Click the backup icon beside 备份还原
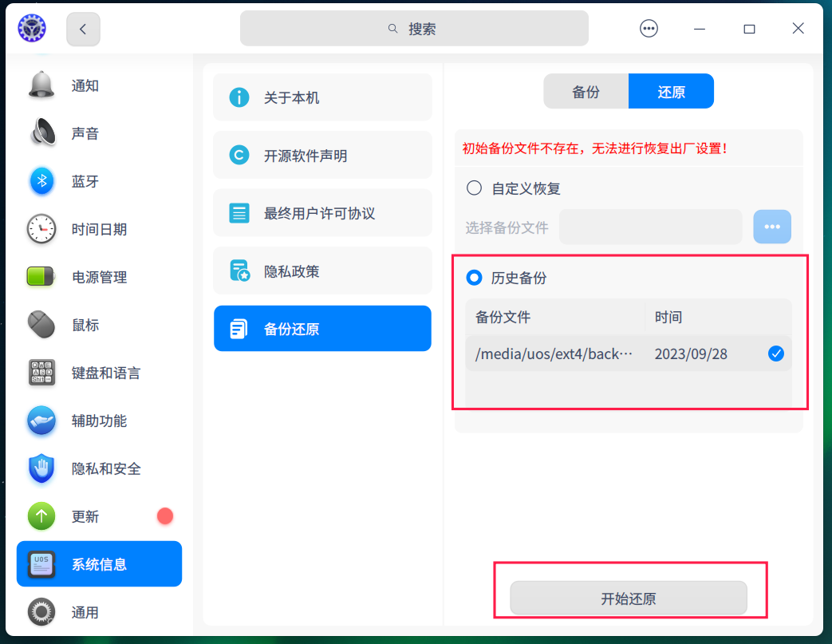 pyautogui.click(x=239, y=329)
